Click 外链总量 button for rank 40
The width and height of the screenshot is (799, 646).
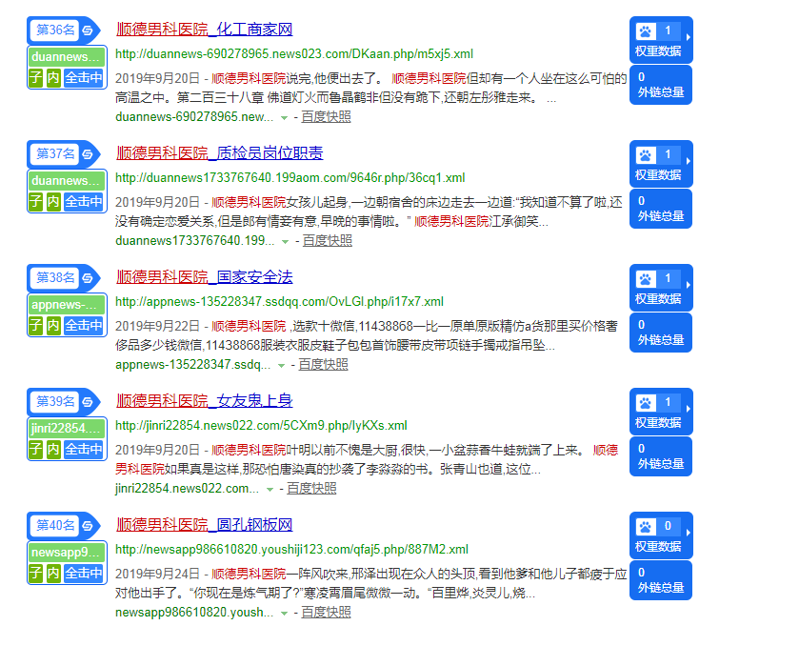pyautogui.click(x=661, y=580)
